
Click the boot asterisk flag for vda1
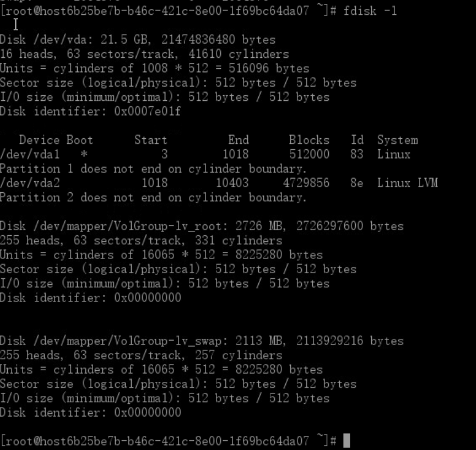point(84,154)
